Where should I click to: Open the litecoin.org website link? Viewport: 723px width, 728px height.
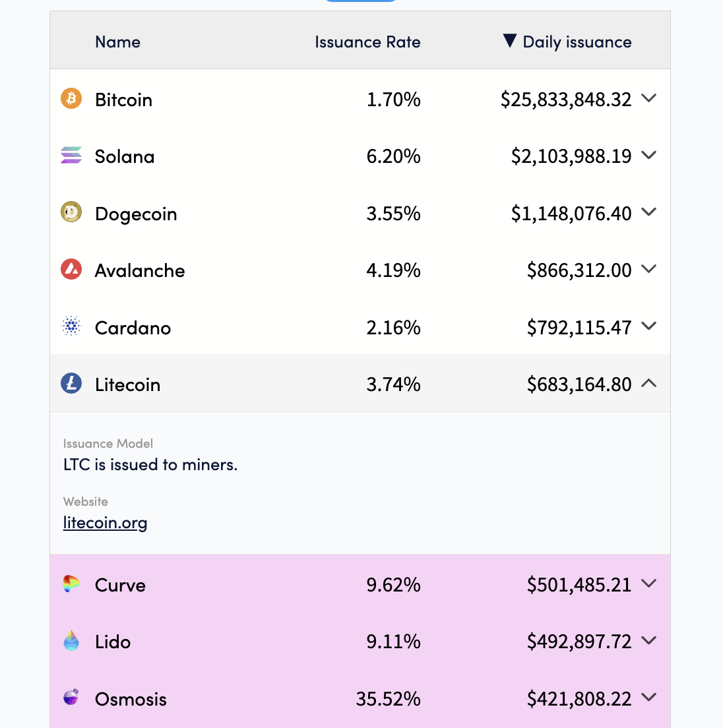(x=105, y=523)
